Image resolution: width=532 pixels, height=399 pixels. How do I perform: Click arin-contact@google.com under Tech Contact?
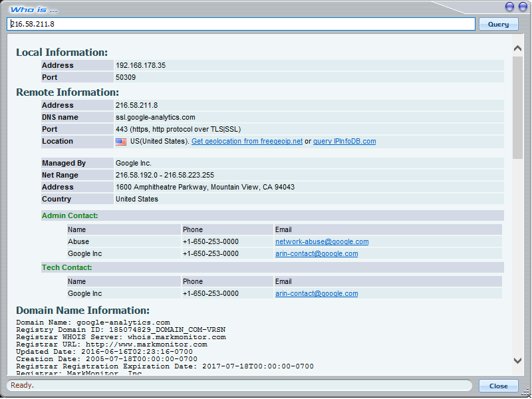317,294
